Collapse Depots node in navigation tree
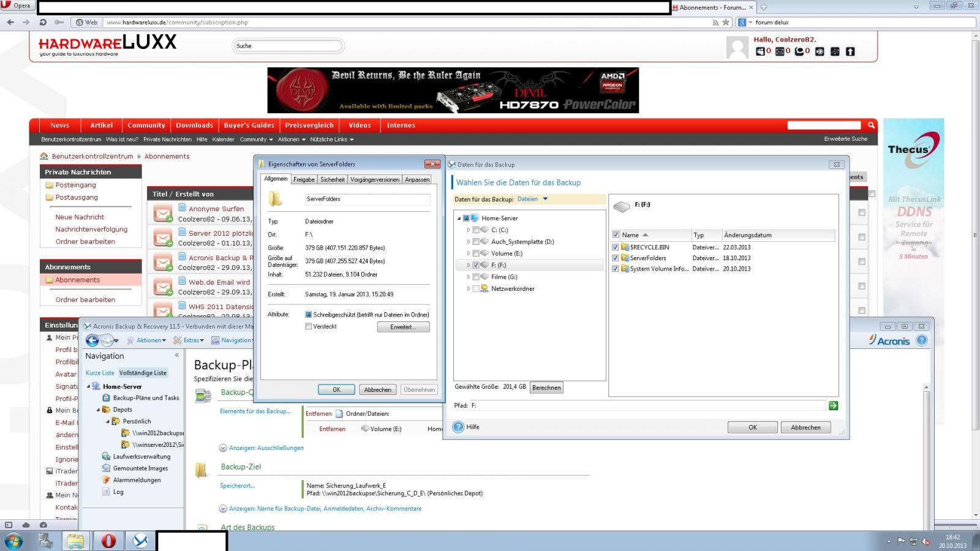The height and width of the screenshot is (551, 980). tap(98, 410)
